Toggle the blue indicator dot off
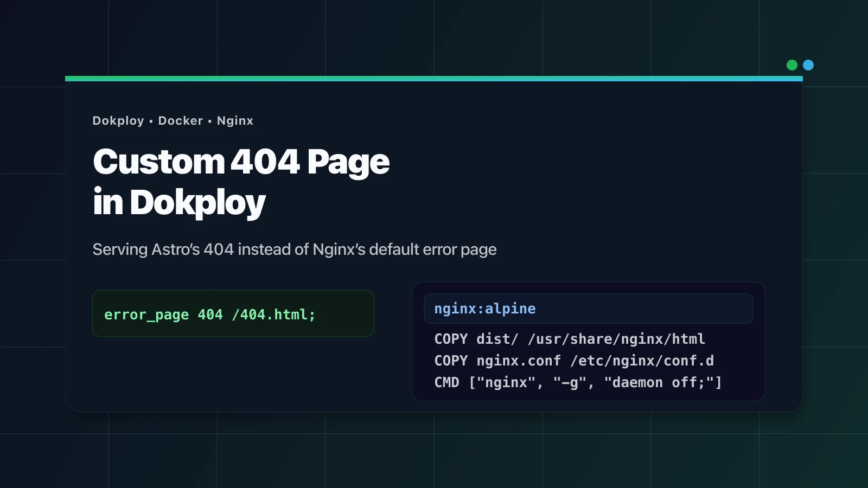Viewport: 868px width, 488px height. (x=808, y=65)
